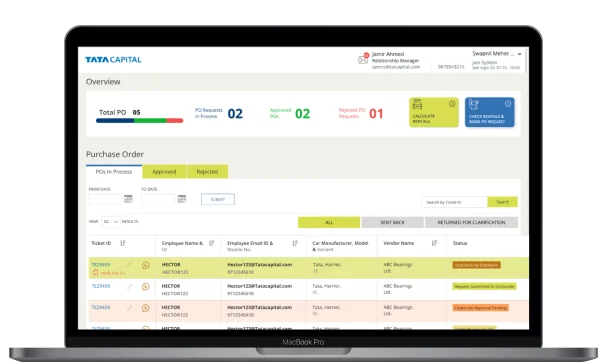The width and height of the screenshot is (607, 362).
Task: Click the Search by Ticket ID field
Action: click(454, 202)
